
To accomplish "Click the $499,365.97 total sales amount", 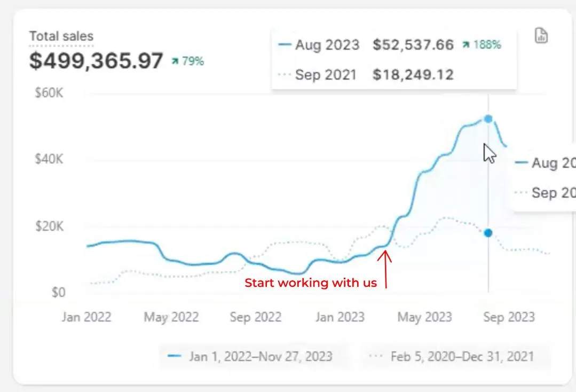I will (x=96, y=61).
